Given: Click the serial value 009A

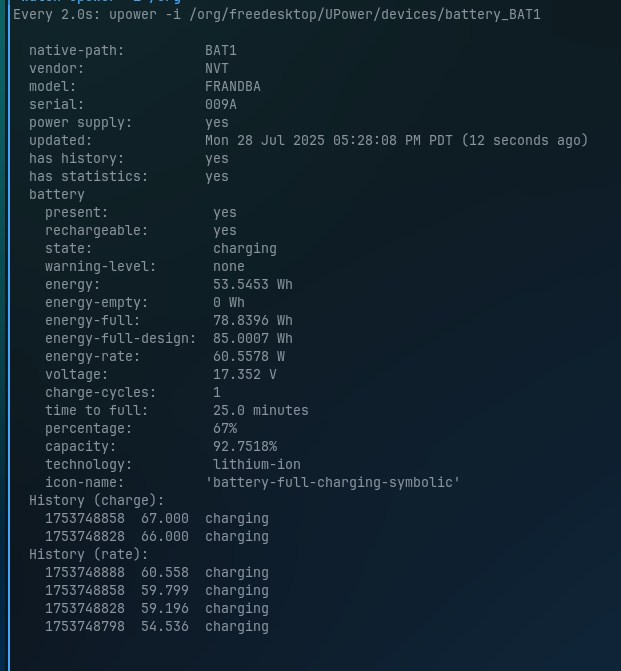Looking at the screenshot, I should [221, 105].
